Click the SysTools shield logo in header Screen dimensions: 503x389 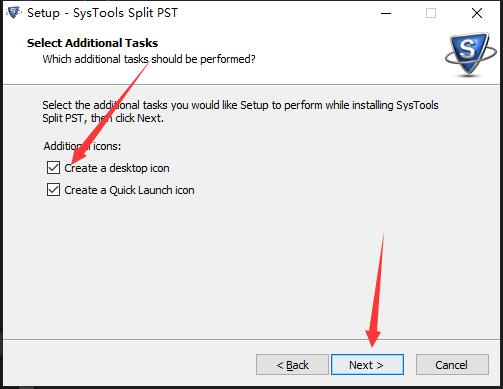[x=471, y=54]
